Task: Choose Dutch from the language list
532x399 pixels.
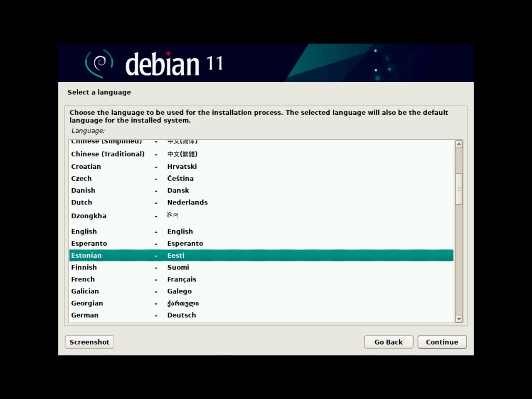Action: tap(261, 202)
